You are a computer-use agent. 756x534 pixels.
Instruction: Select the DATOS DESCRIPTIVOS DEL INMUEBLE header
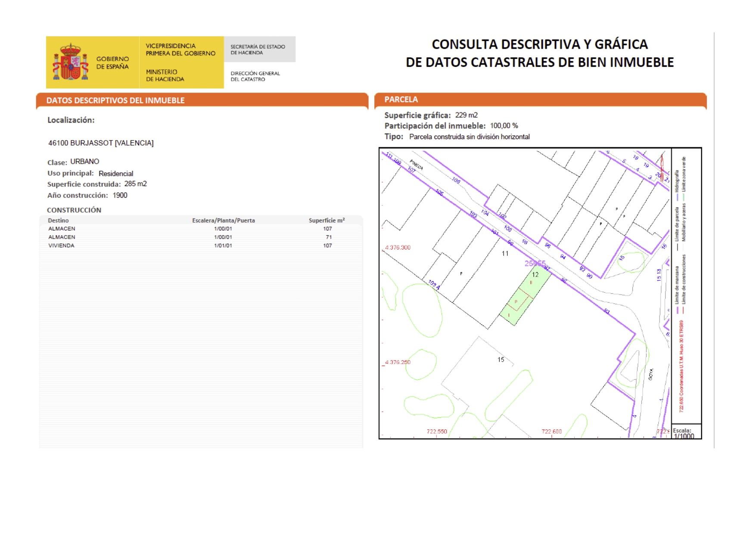pyautogui.click(x=115, y=100)
